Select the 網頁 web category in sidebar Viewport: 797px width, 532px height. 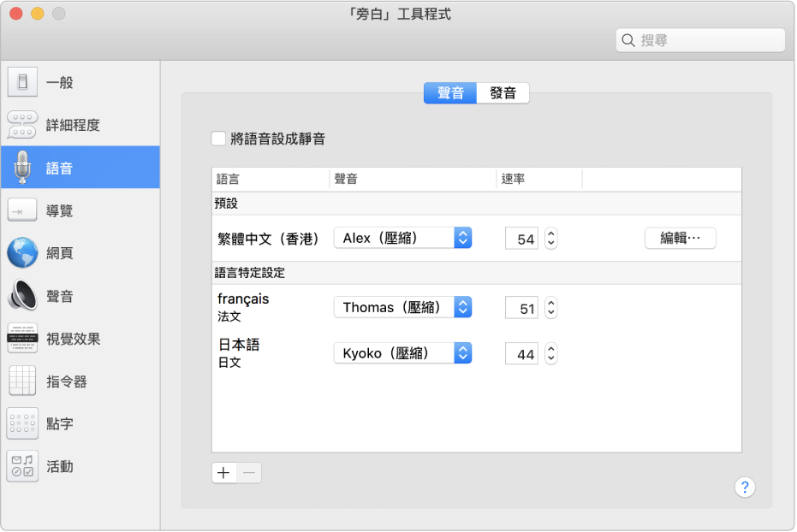click(60, 253)
